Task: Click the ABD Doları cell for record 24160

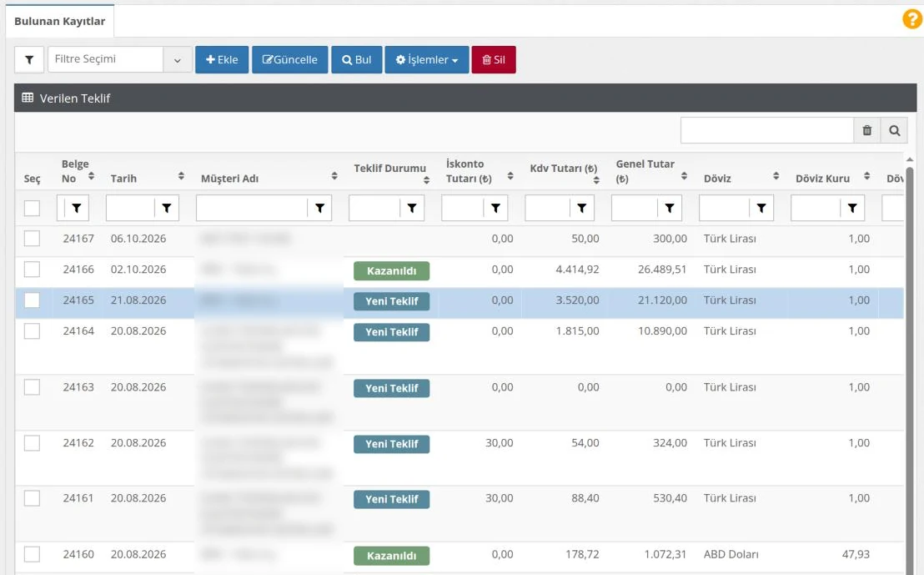Action: tap(731, 554)
